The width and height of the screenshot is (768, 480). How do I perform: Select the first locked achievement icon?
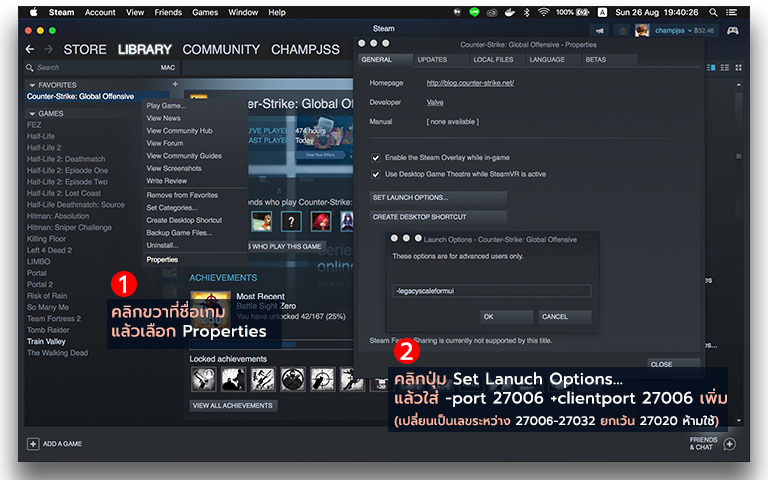tap(203, 379)
